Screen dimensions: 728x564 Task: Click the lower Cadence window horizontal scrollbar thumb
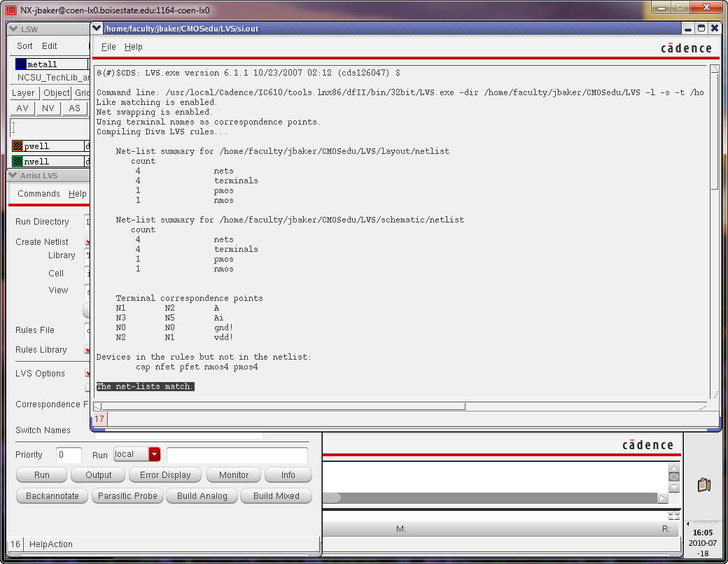click(332, 498)
